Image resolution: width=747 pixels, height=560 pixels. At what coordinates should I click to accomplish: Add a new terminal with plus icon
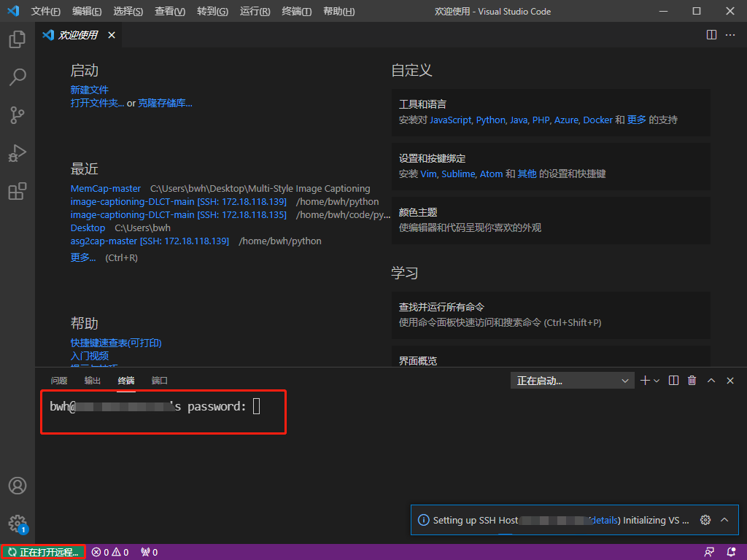(645, 381)
